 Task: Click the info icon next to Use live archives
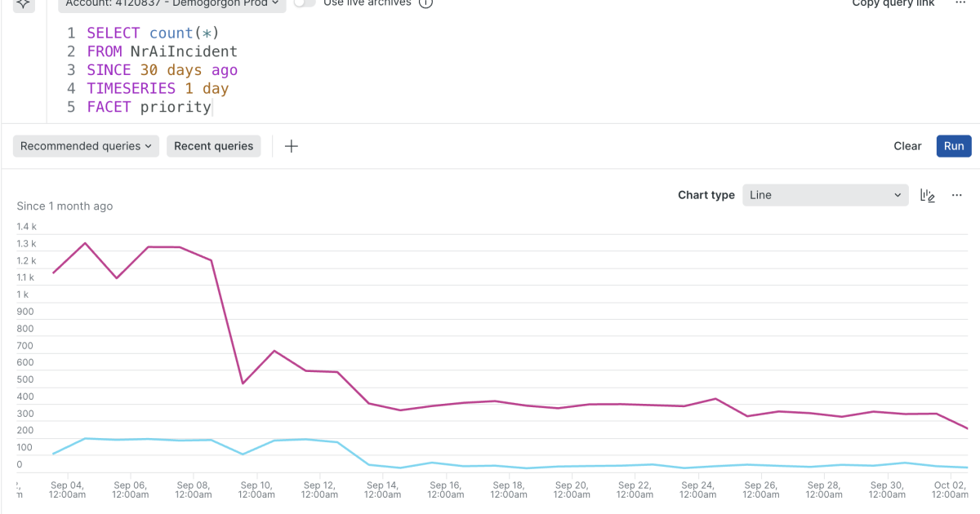pyautogui.click(x=425, y=3)
